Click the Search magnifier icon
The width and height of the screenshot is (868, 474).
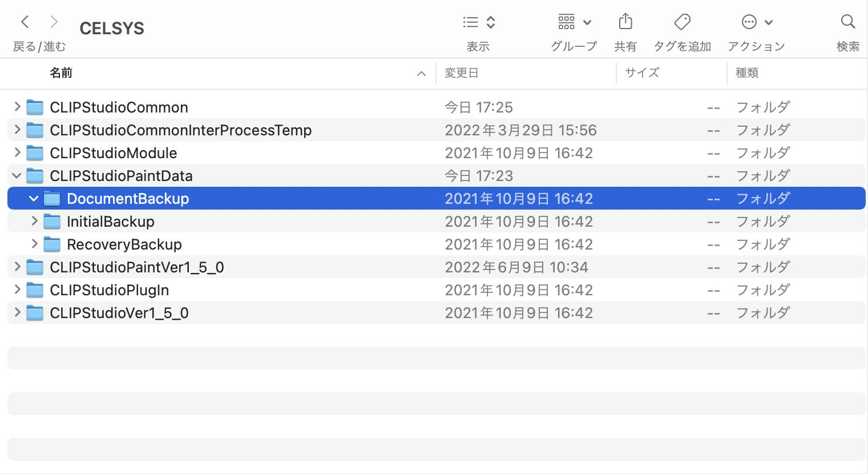pos(848,22)
